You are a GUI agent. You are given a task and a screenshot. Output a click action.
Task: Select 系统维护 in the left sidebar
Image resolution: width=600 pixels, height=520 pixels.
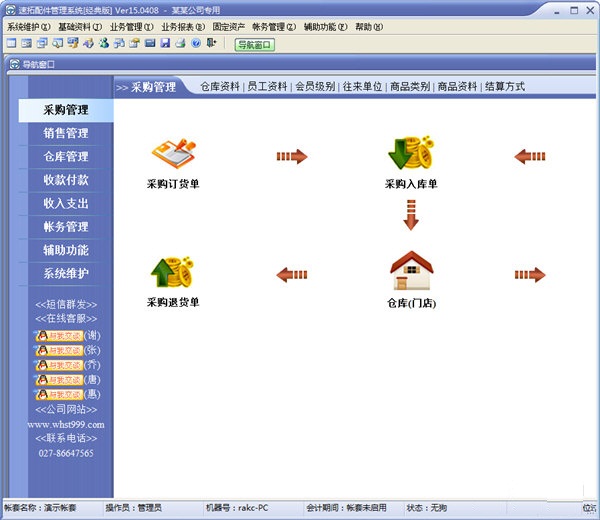point(66,273)
